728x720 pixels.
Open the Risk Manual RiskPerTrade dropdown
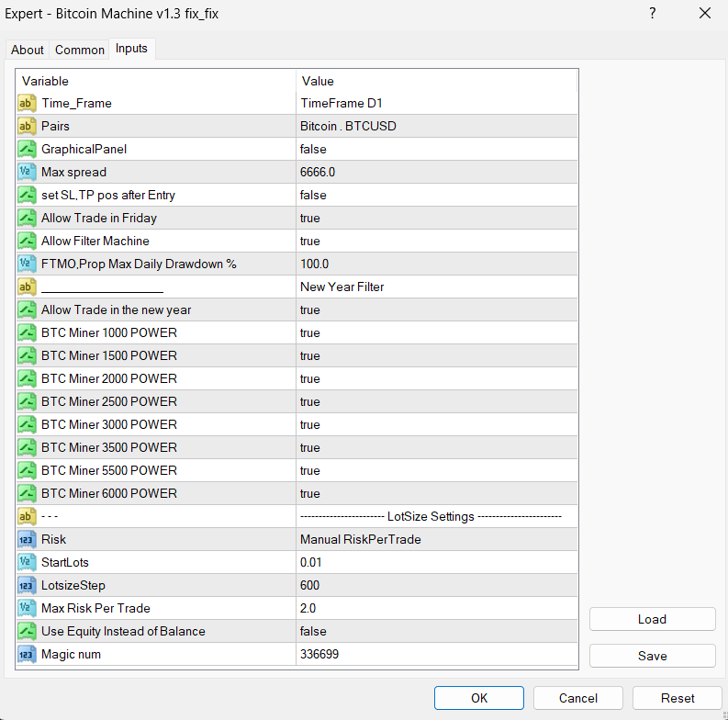[436, 540]
